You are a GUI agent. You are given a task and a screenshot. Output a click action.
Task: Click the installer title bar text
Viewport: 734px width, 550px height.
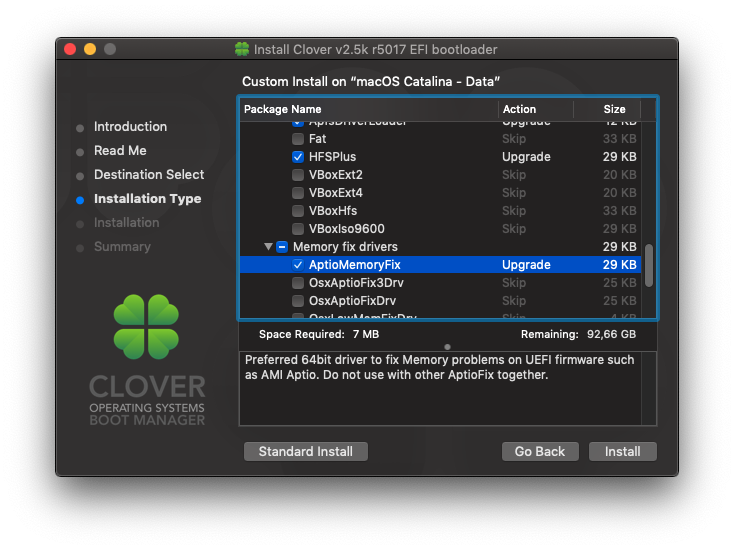tap(375, 50)
